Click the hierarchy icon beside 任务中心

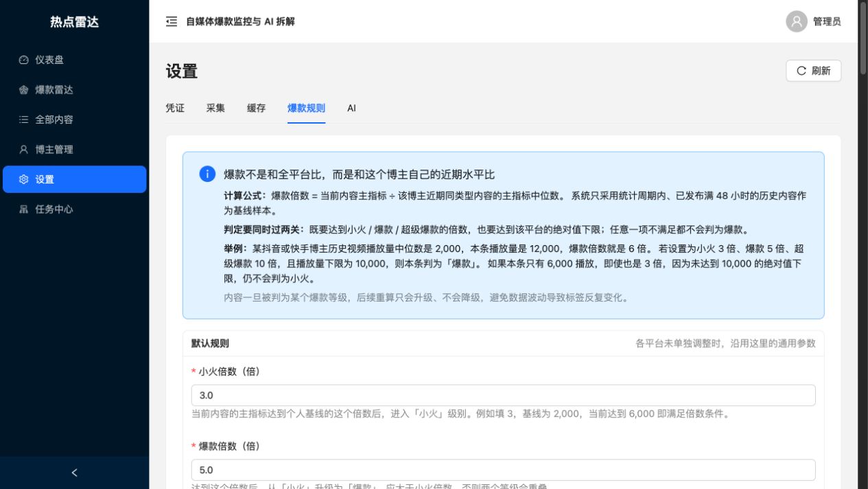pos(24,209)
